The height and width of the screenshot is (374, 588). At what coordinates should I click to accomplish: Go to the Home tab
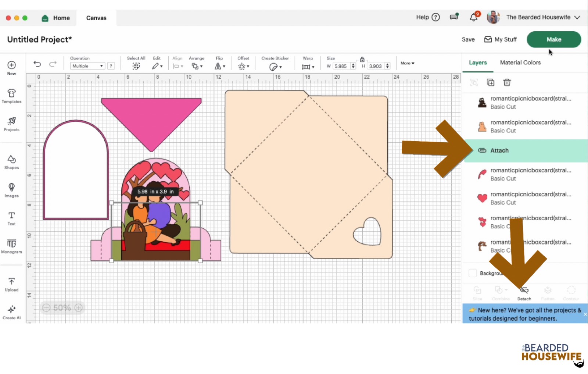pyautogui.click(x=56, y=18)
